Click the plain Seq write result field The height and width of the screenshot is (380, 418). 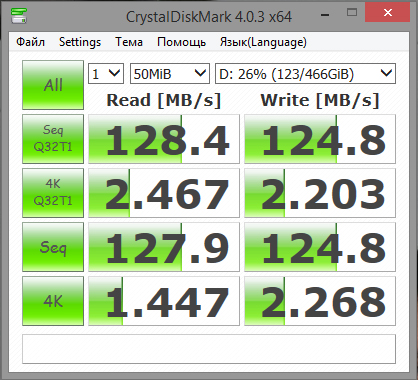(x=320, y=247)
